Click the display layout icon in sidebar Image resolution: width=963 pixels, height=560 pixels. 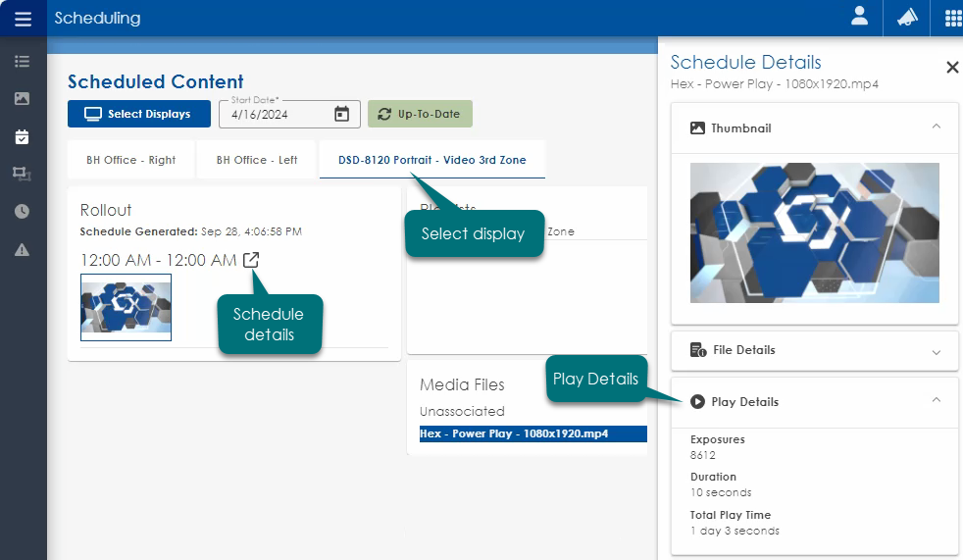pyautogui.click(x=23, y=174)
